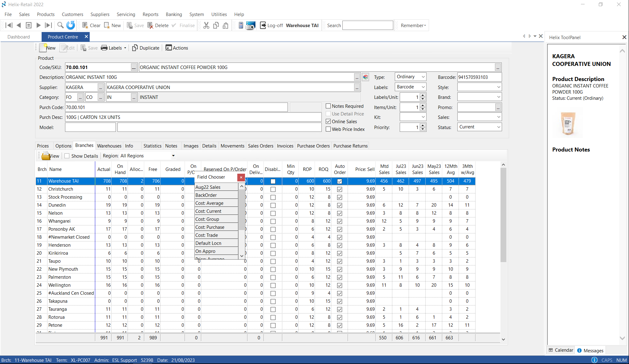Expand the Type Ordinary dropdown
This screenshot has height=364, width=629.
point(423,77)
